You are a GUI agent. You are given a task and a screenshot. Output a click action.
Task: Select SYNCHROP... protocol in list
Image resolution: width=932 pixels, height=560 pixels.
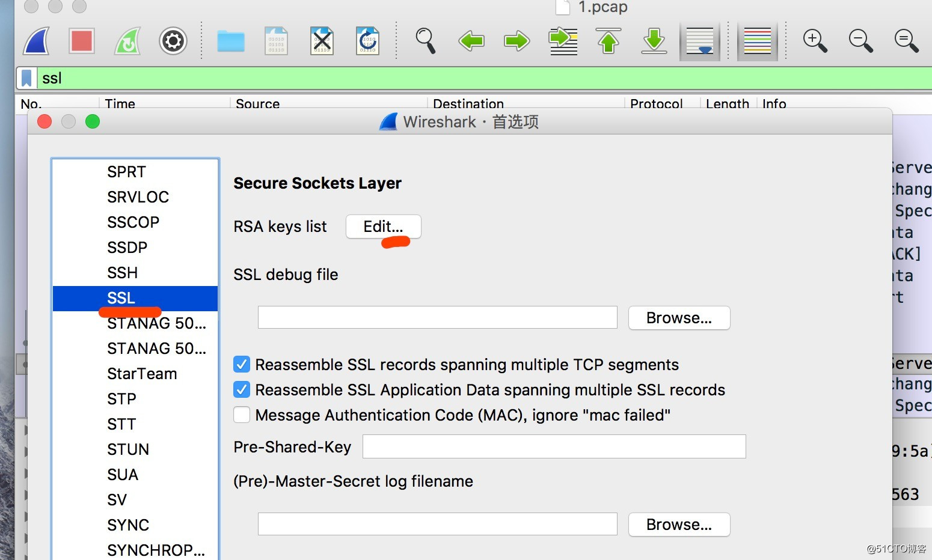coord(135,550)
